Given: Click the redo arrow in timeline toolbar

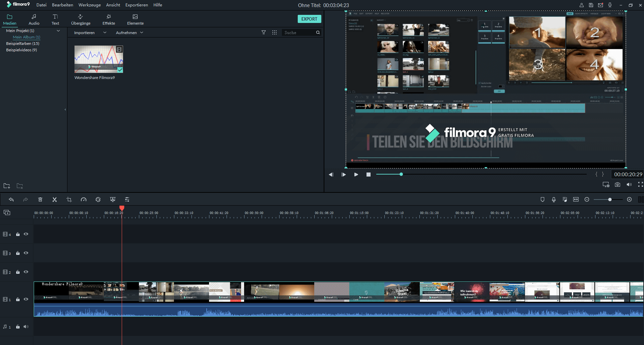Looking at the screenshot, I should pyautogui.click(x=25, y=200).
